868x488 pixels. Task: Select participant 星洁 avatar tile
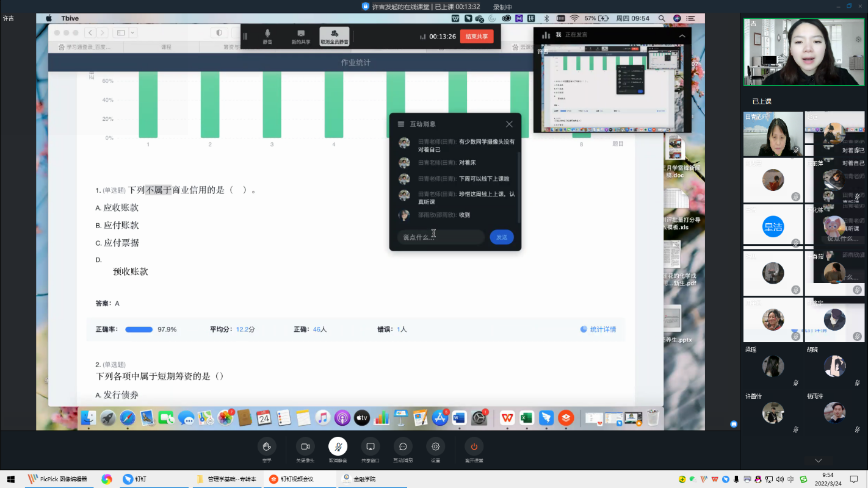pyautogui.click(x=773, y=227)
